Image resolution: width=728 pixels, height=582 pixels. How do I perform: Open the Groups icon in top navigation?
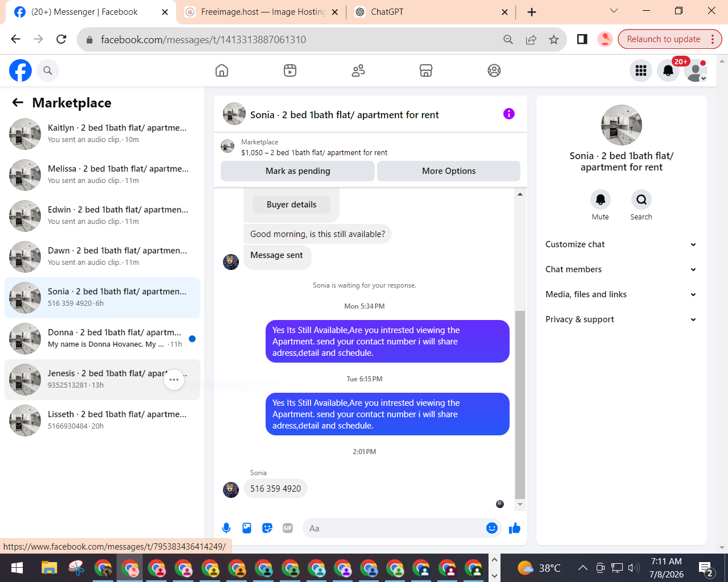click(x=494, y=70)
